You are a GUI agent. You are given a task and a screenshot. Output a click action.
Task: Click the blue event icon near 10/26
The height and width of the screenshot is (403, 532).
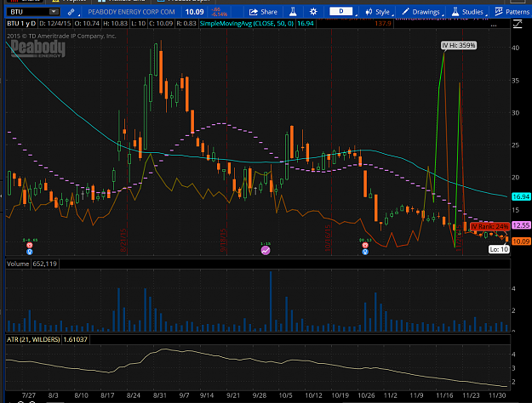click(365, 252)
